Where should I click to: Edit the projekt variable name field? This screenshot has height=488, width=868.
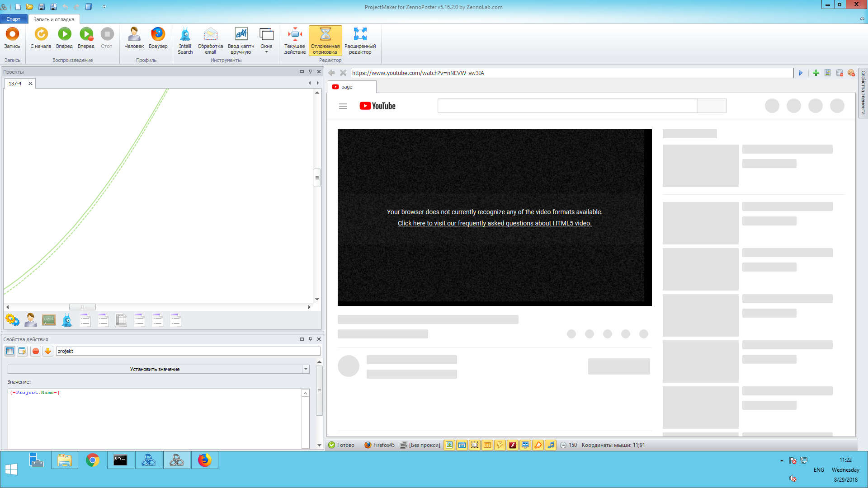tap(188, 351)
